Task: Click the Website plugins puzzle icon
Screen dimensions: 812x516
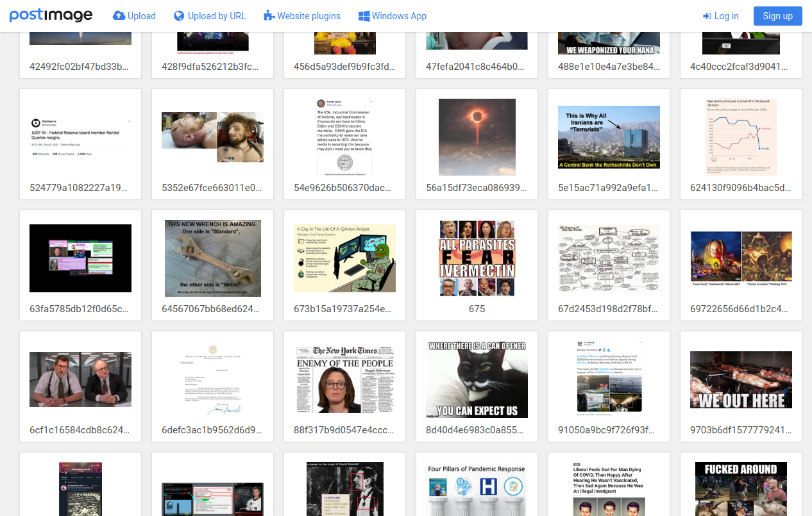Action: coord(269,16)
